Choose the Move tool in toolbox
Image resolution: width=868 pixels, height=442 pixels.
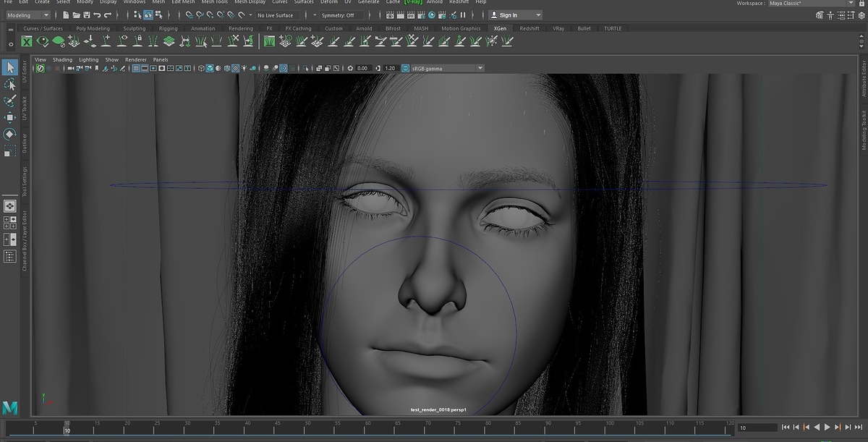[x=10, y=117]
